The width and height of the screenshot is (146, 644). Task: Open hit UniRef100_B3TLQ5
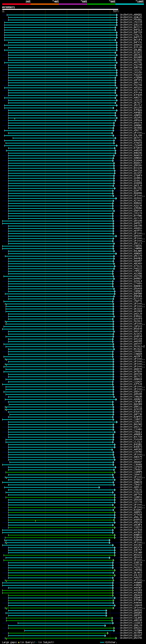pyautogui.click(x=131, y=47)
